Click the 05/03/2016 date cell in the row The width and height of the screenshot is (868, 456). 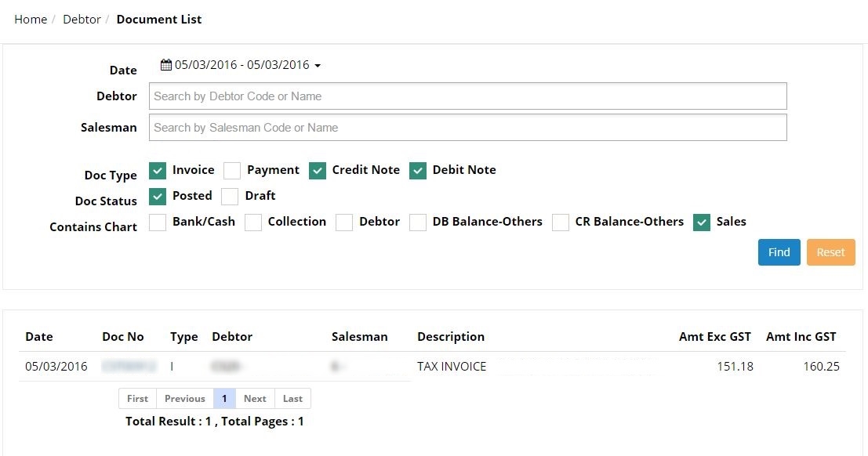pyautogui.click(x=56, y=367)
